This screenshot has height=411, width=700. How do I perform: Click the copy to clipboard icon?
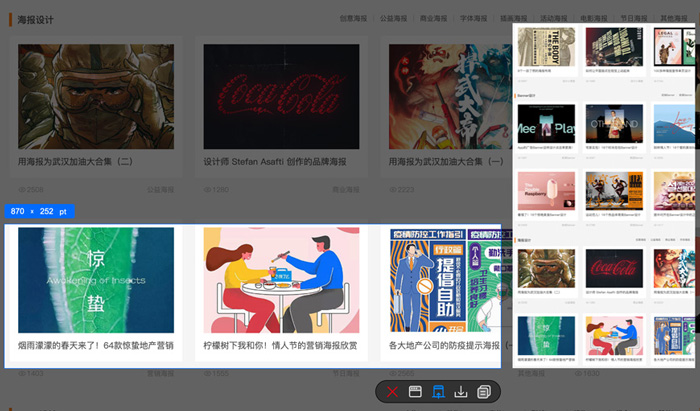pyautogui.click(x=484, y=392)
